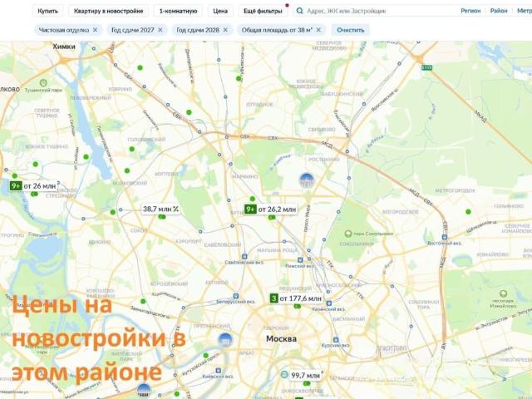
Task: Open the 38,7 млн price marker
Action: (x=160, y=209)
